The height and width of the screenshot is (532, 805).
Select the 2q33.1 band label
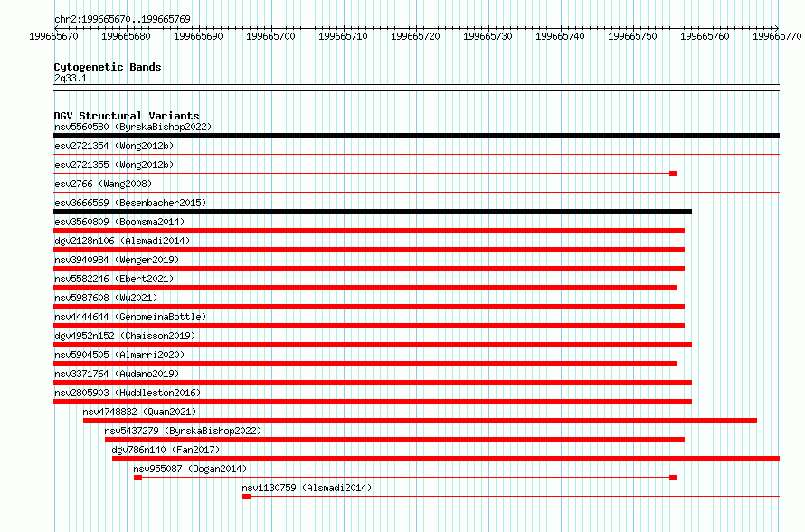(x=71, y=78)
